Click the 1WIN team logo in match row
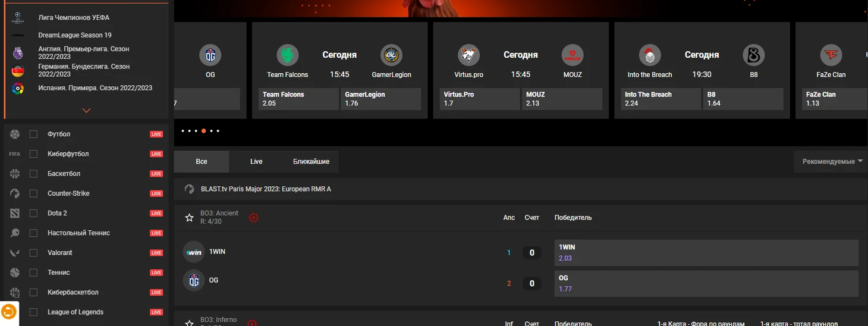This screenshot has height=326, width=868. point(194,252)
